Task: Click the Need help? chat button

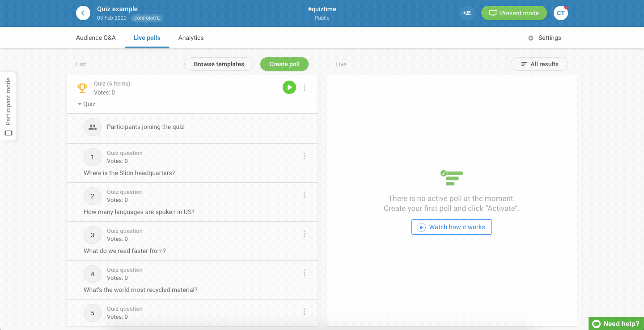Action: click(x=616, y=324)
